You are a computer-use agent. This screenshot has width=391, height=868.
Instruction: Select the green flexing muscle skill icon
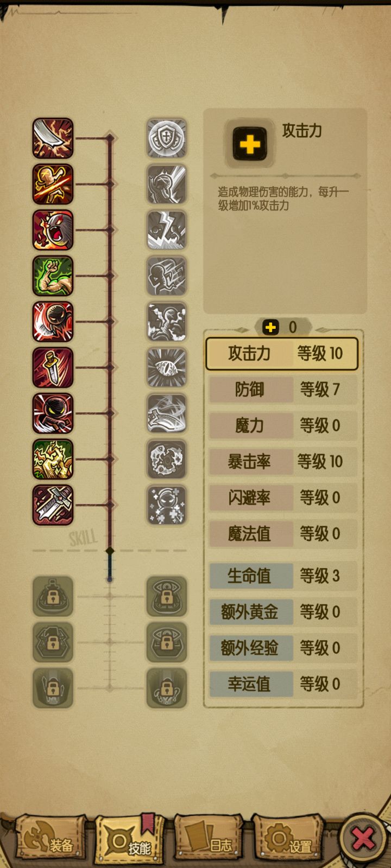(x=53, y=276)
